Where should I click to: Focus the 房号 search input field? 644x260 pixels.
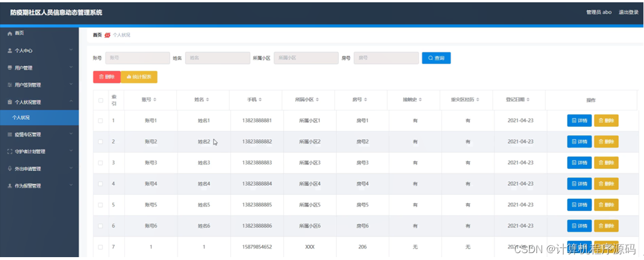(x=386, y=58)
